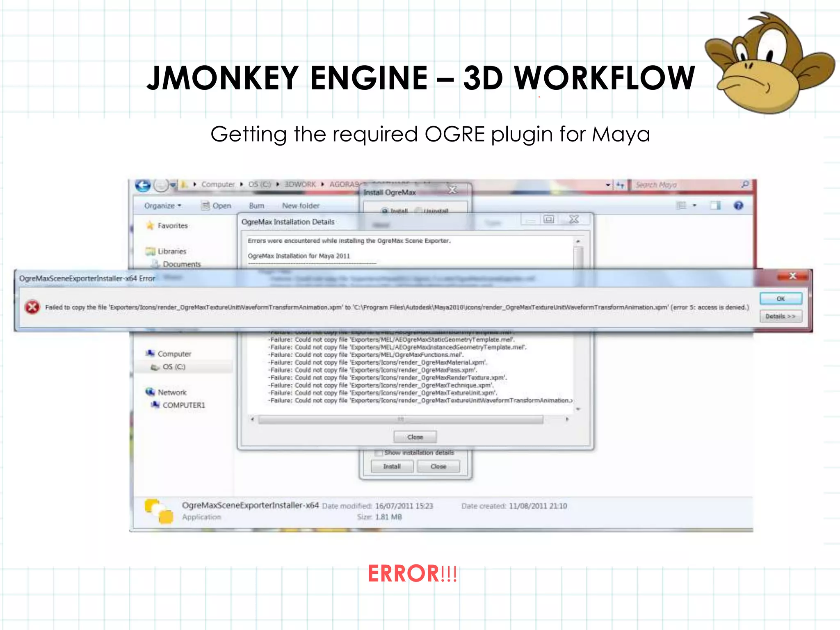Click New folder in the toolbar
840x630 pixels.
(x=300, y=206)
